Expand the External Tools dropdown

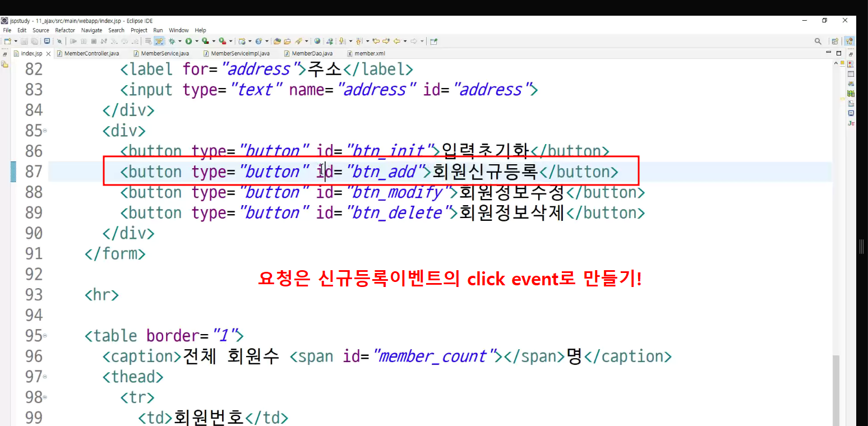coord(230,41)
